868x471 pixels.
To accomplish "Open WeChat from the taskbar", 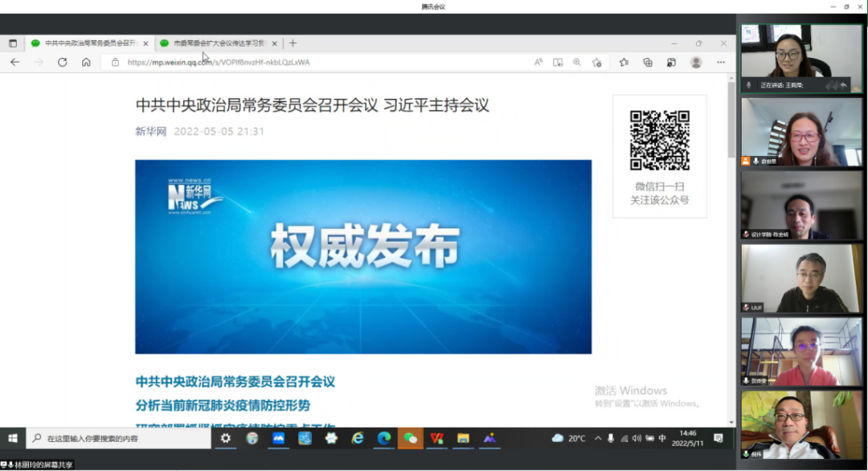I will (410, 438).
